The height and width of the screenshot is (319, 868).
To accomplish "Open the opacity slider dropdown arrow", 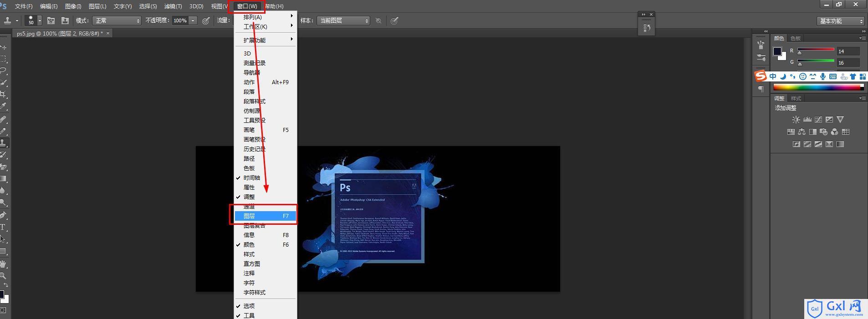I will 193,20.
